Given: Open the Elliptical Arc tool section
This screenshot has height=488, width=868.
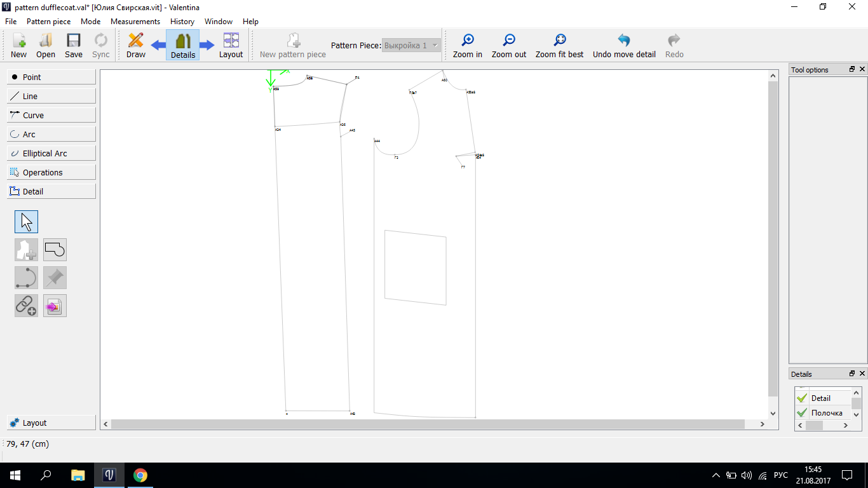Looking at the screenshot, I should click(x=51, y=153).
